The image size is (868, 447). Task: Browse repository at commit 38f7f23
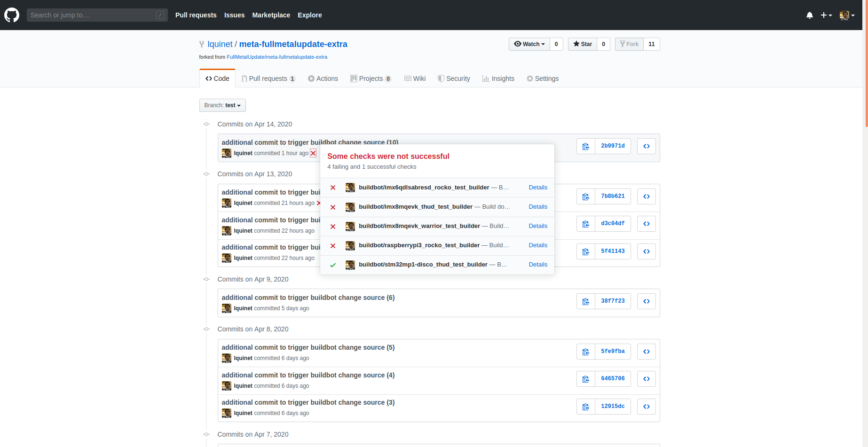point(647,301)
